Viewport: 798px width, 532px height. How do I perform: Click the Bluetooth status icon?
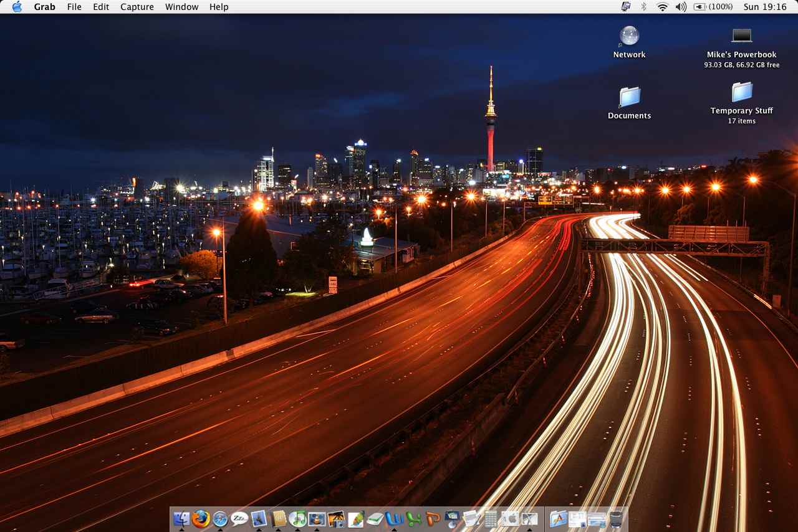(x=643, y=7)
